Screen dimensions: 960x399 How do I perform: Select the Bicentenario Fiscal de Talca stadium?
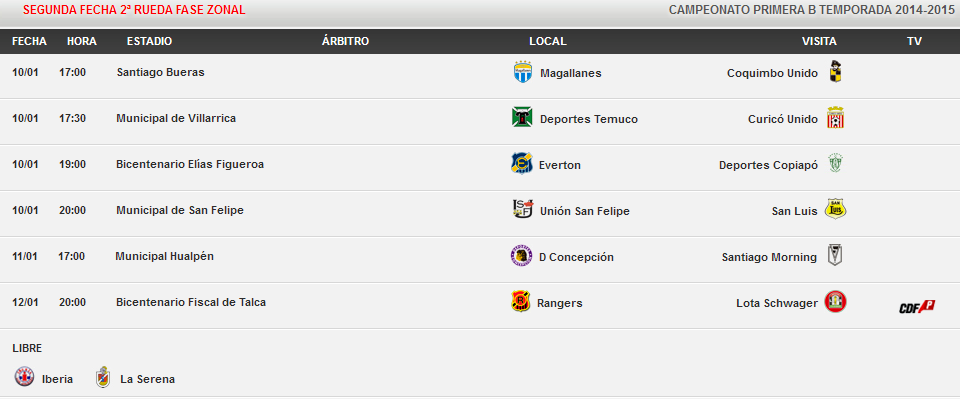(x=191, y=302)
